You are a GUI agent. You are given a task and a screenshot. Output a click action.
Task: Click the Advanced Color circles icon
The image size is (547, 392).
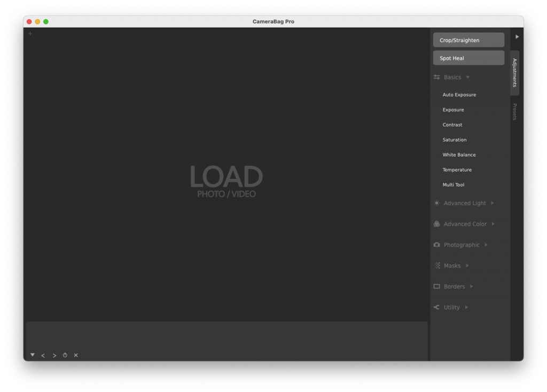coord(437,224)
